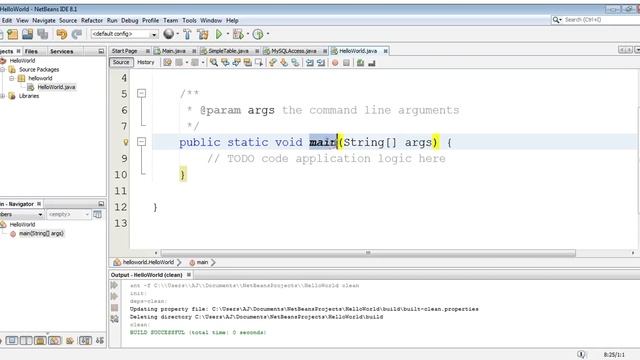Viewport: 640px width, 360px height.
Task: Open the Refactor menu
Action: 92,20
